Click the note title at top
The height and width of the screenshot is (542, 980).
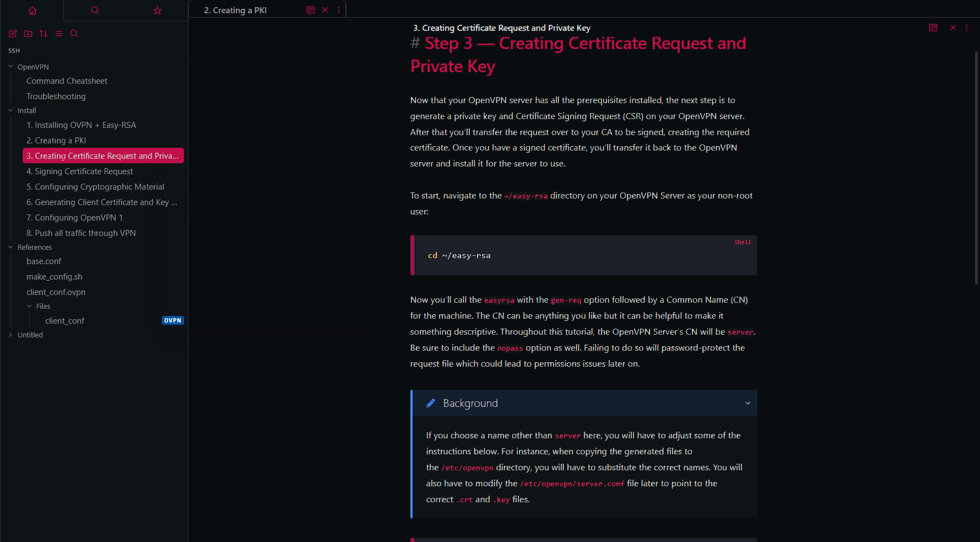point(502,28)
